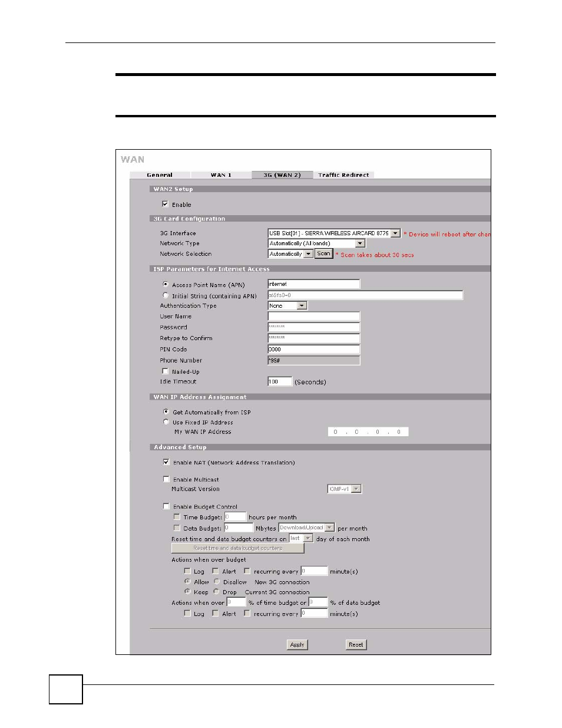Viewport: 562px width, 728px height.
Task: Check Enable Budget Control
Action: (166, 506)
